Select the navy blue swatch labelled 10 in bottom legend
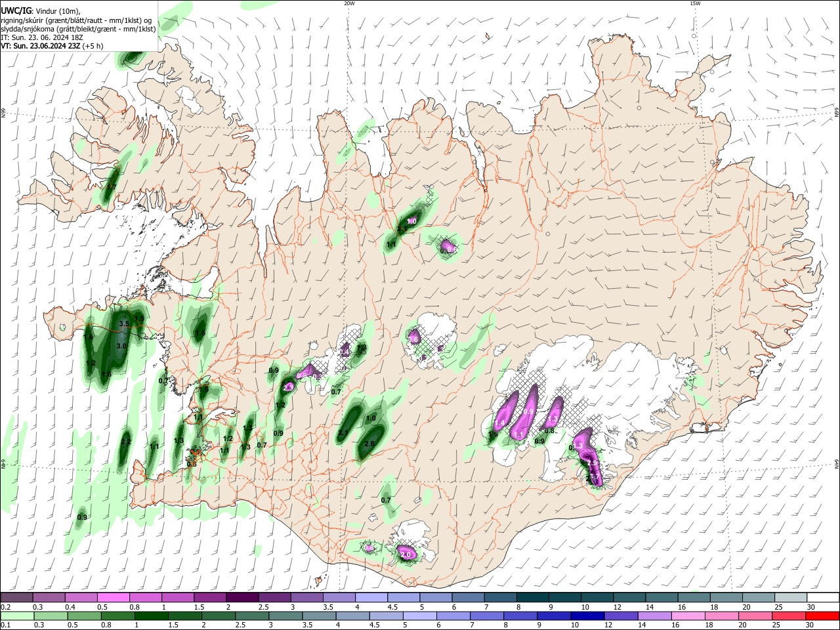Screen dimensions: 840x630 (x=586, y=616)
